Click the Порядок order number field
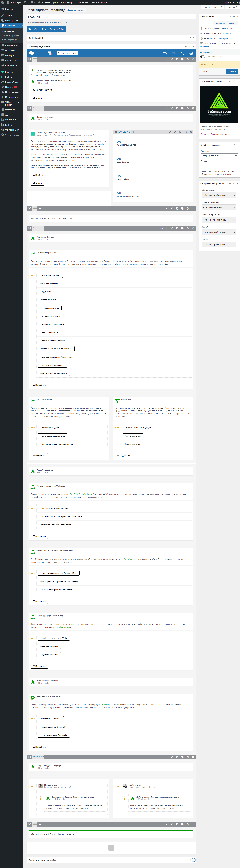 pyautogui.click(x=206, y=166)
